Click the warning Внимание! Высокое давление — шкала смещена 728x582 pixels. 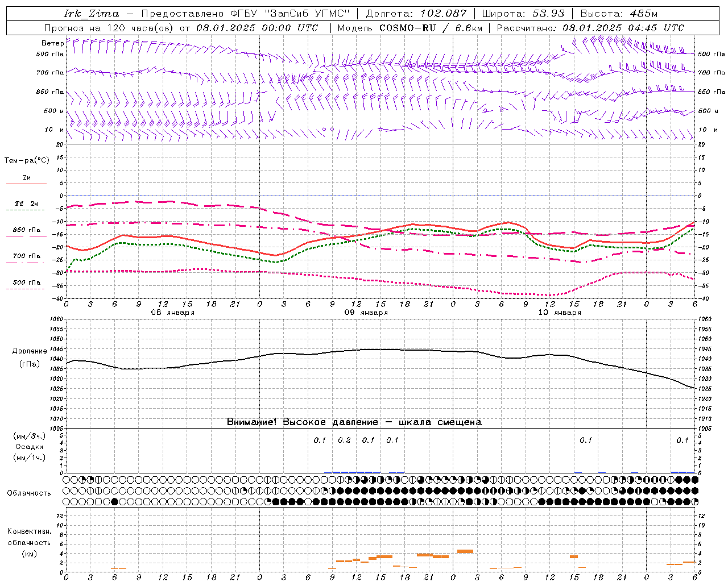coord(354,422)
